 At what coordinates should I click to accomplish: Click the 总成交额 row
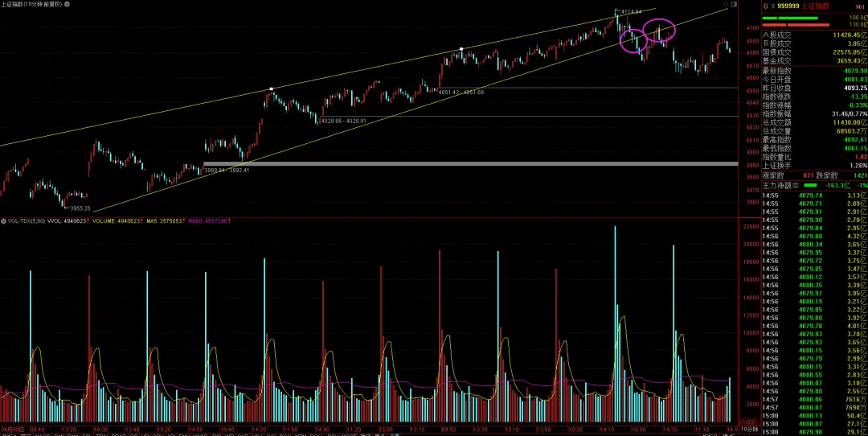(x=815, y=122)
